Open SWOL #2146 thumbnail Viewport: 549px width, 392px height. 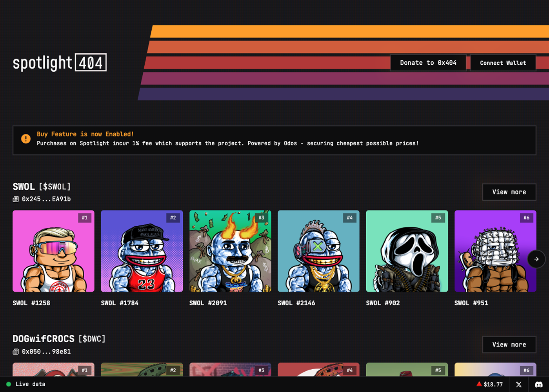tap(318, 251)
